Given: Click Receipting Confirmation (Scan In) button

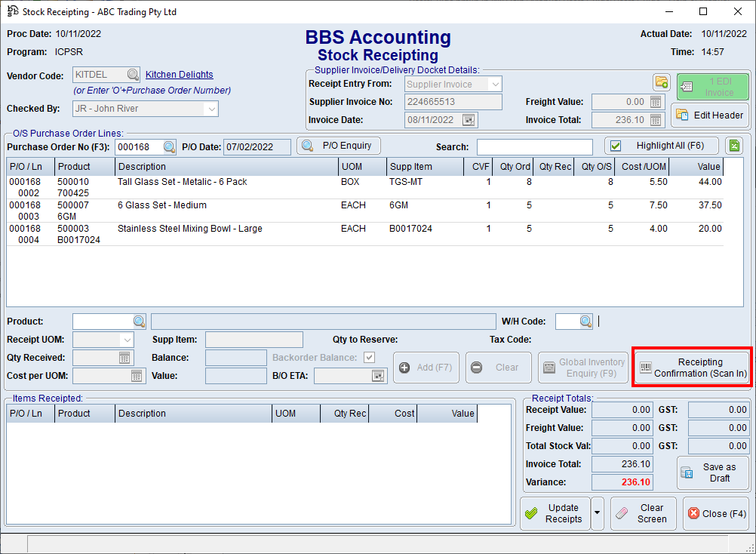Looking at the screenshot, I should (x=692, y=368).
